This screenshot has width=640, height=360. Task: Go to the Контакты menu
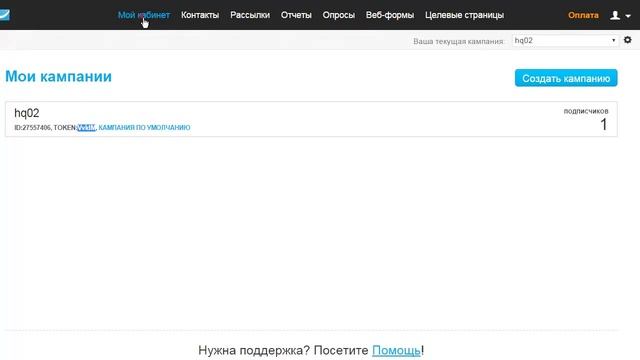click(200, 15)
